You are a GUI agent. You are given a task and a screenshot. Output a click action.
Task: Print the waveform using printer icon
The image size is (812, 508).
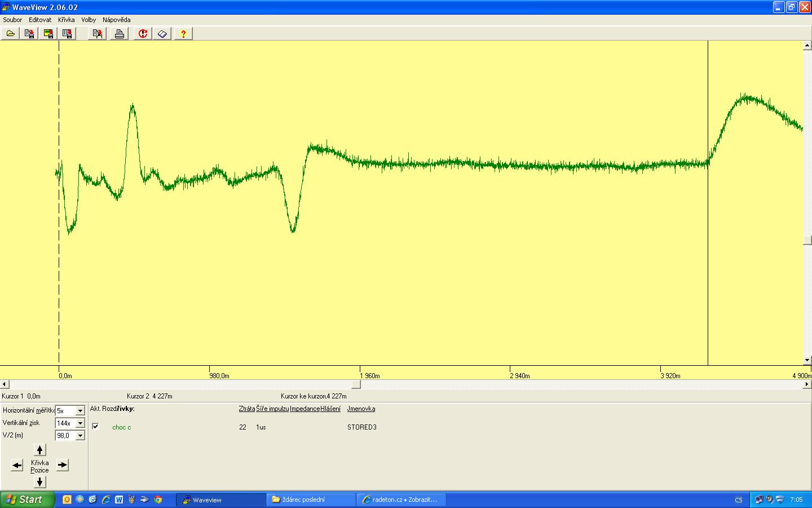coord(120,34)
